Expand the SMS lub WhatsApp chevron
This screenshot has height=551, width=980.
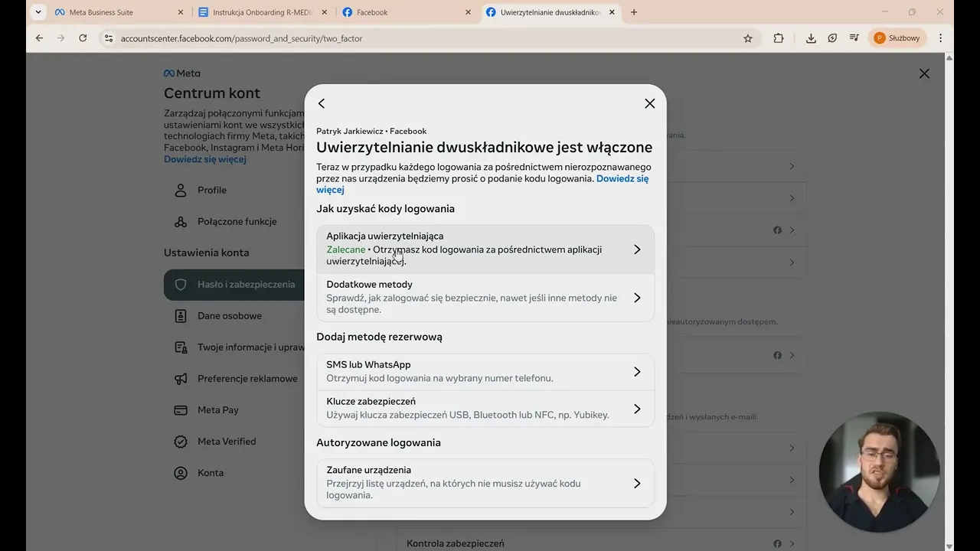click(x=637, y=372)
